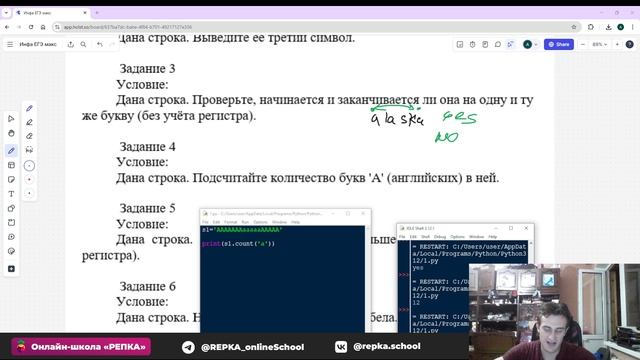Reload the page in browser
The height and width of the screenshot is (360, 640).
point(31,27)
